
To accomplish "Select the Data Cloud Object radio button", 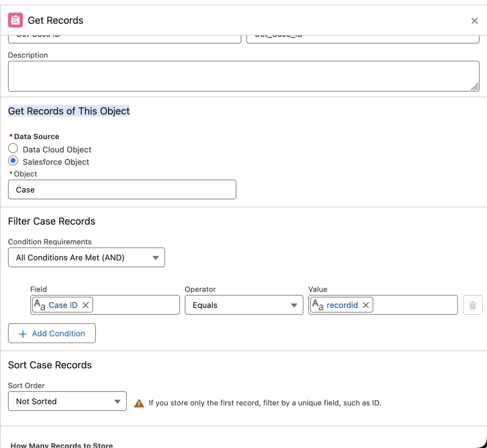I will [13, 149].
